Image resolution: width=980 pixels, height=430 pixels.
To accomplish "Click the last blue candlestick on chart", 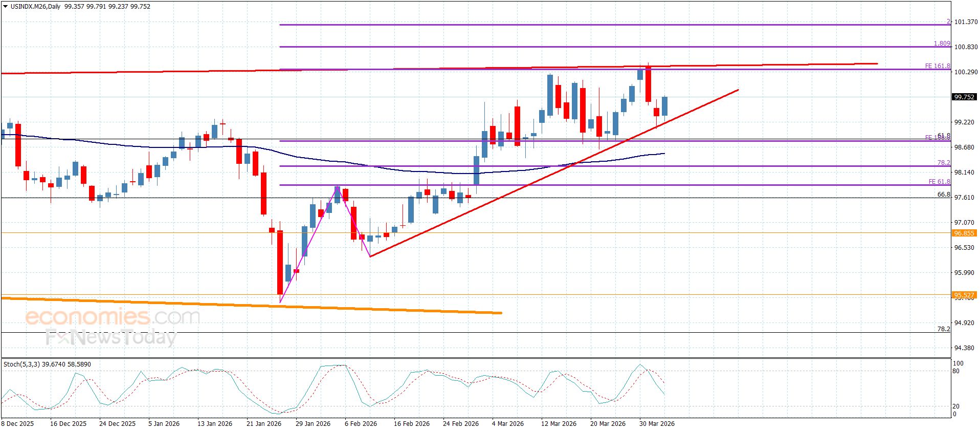I will click(664, 106).
